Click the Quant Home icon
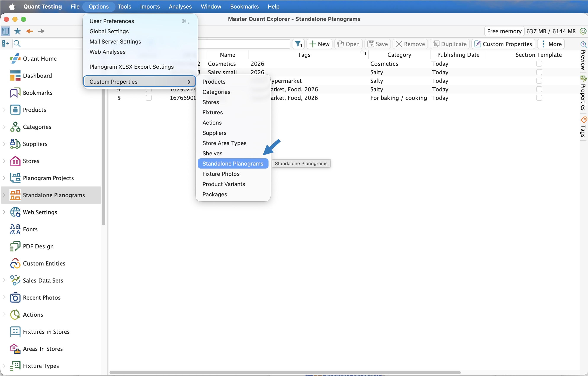Image resolution: width=588 pixels, height=376 pixels. 15,59
